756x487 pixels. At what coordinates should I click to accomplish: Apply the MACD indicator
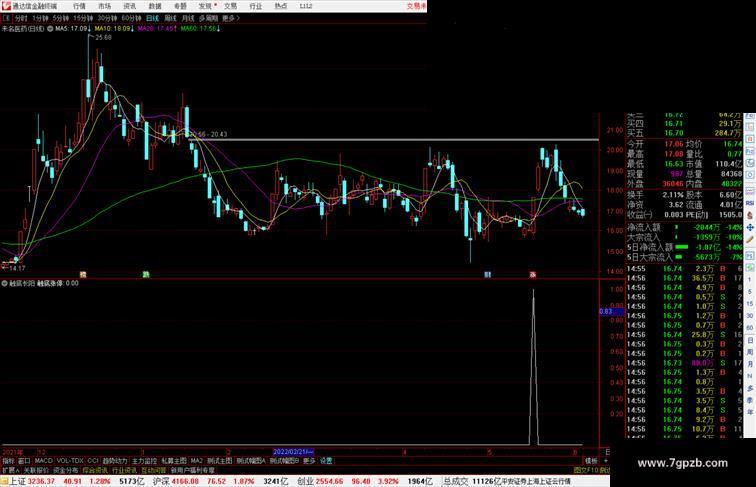(44, 461)
